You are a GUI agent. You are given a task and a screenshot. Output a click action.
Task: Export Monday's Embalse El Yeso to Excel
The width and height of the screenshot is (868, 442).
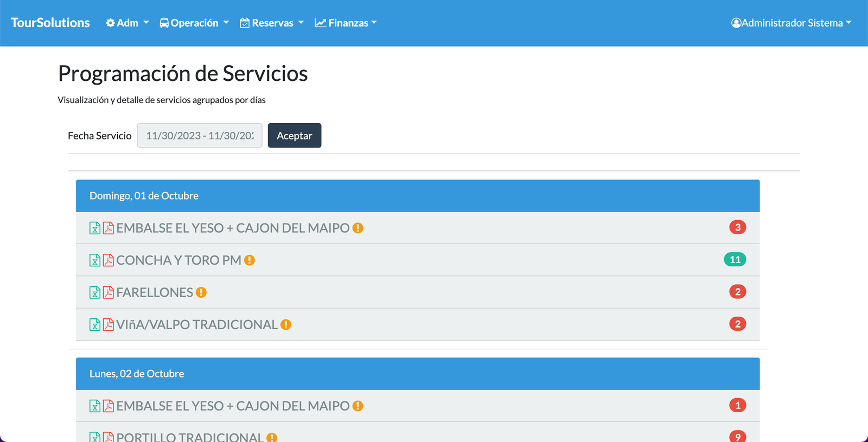pyautogui.click(x=95, y=406)
